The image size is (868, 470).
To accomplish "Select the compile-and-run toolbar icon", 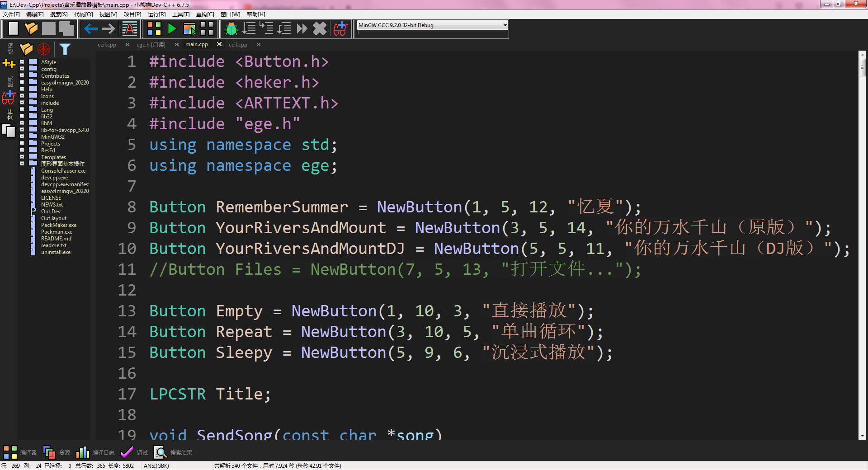I will pos(189,28).
